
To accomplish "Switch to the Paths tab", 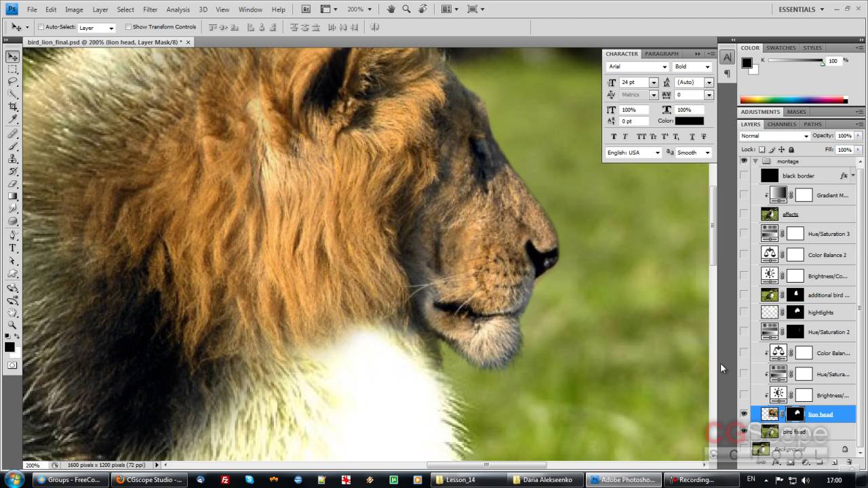I will (812, 124).
